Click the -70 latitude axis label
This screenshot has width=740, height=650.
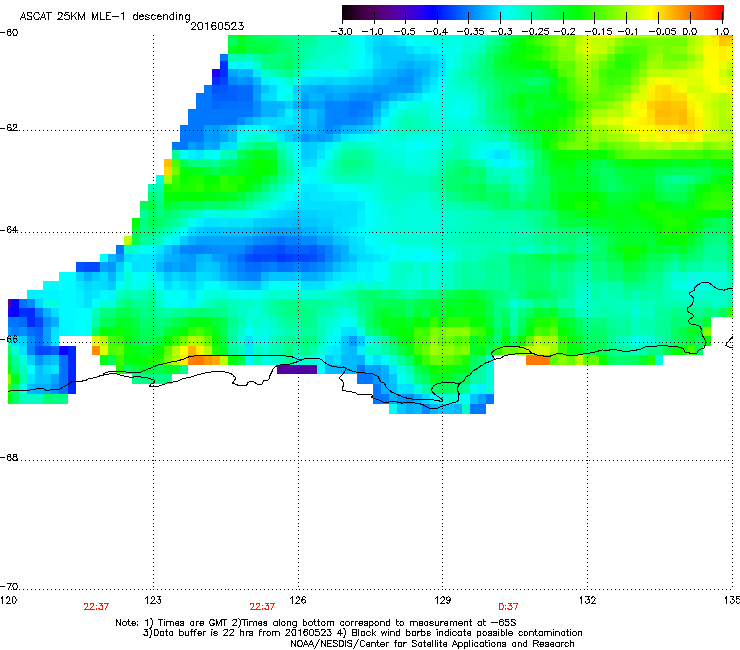[x=9, y=587]
